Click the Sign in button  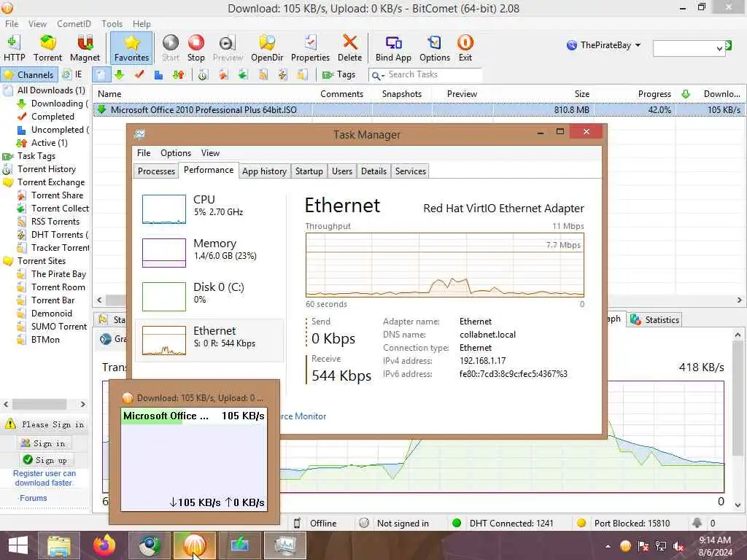point(45,443)
